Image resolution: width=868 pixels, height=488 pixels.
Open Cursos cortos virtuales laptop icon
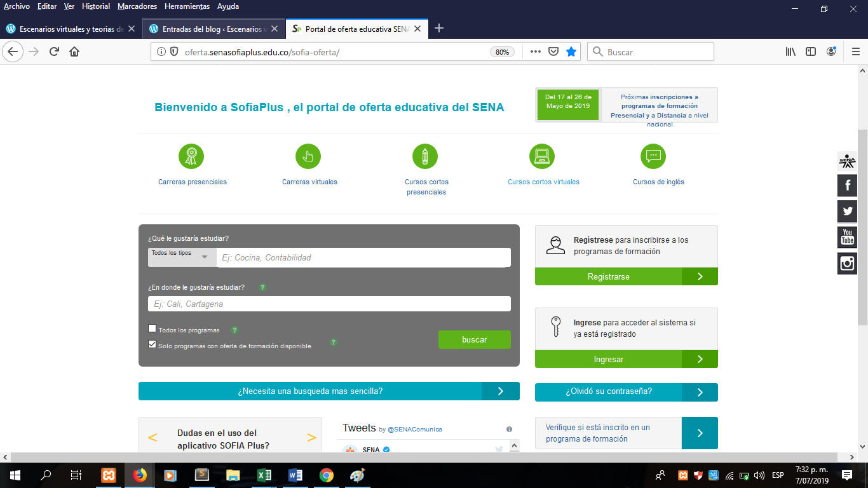[x=542, y=156]
